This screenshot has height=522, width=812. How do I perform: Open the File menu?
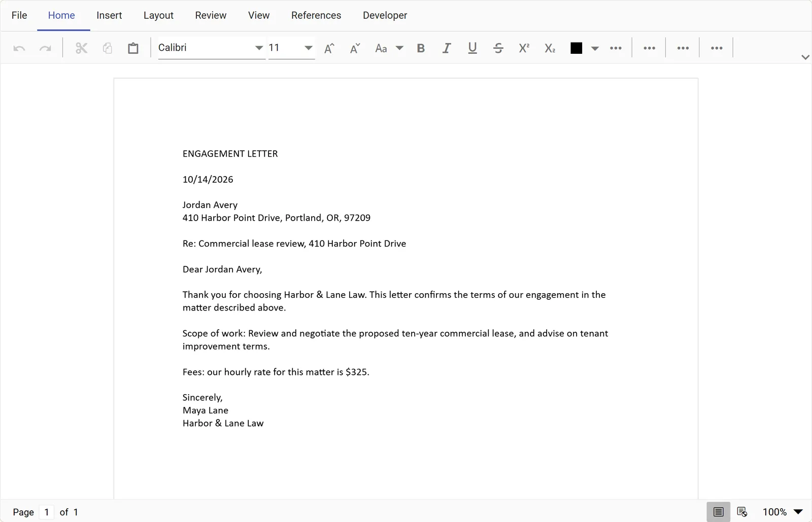(x=19, y=15)
